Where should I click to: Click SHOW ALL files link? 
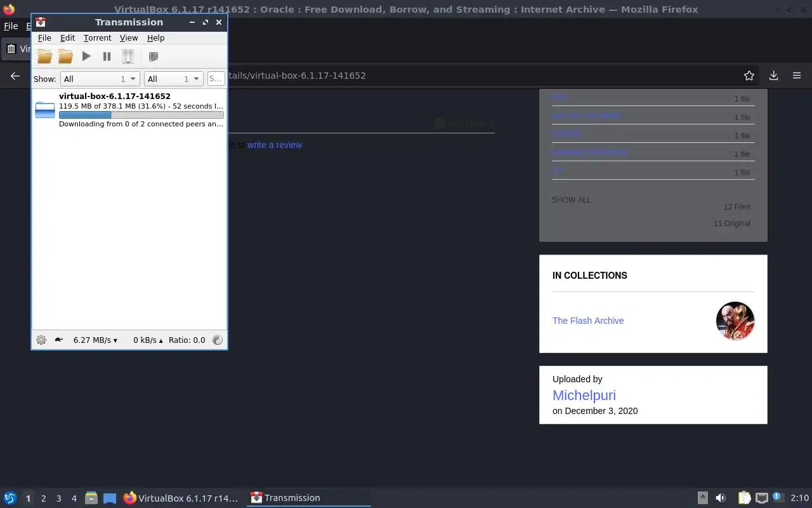(571, 199)
